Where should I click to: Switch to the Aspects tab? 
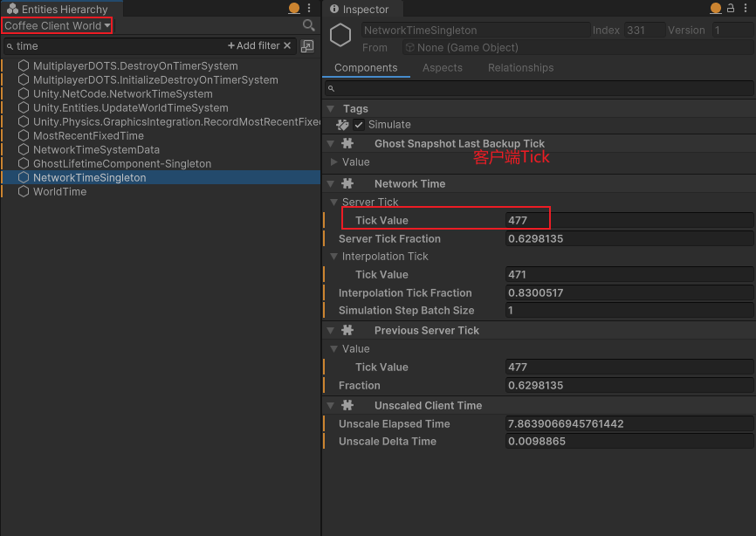click(442, 68)
